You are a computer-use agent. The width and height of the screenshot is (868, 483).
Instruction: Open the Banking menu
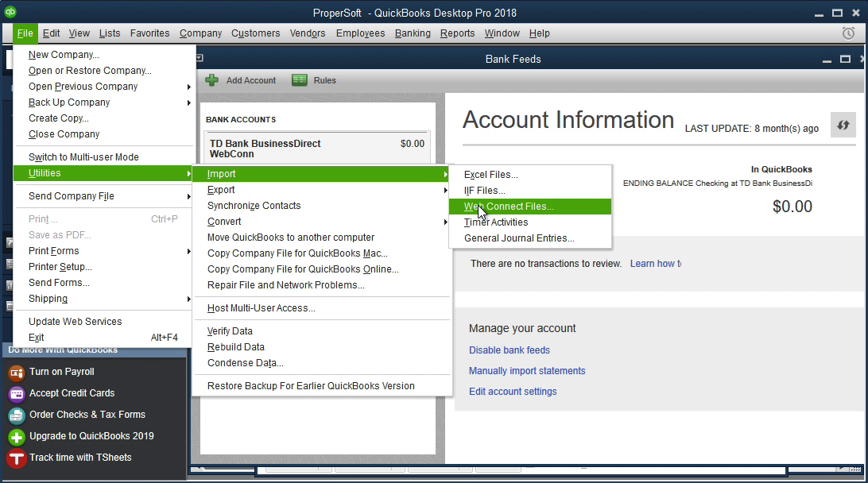coord(413,33)
